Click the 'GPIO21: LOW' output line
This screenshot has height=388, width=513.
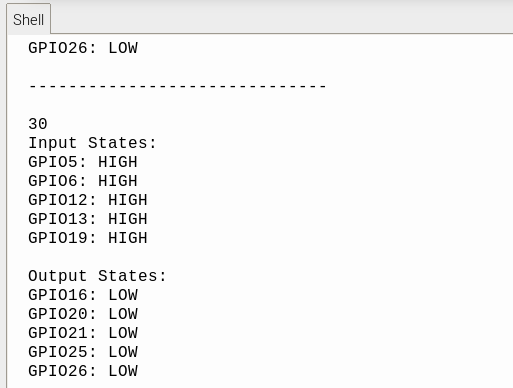[x=83, y=333]
